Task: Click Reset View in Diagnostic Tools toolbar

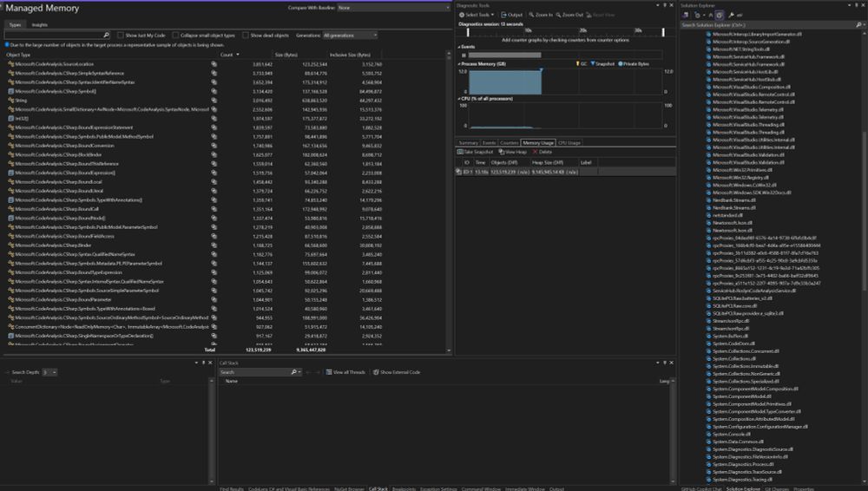Action: point(601,15)
